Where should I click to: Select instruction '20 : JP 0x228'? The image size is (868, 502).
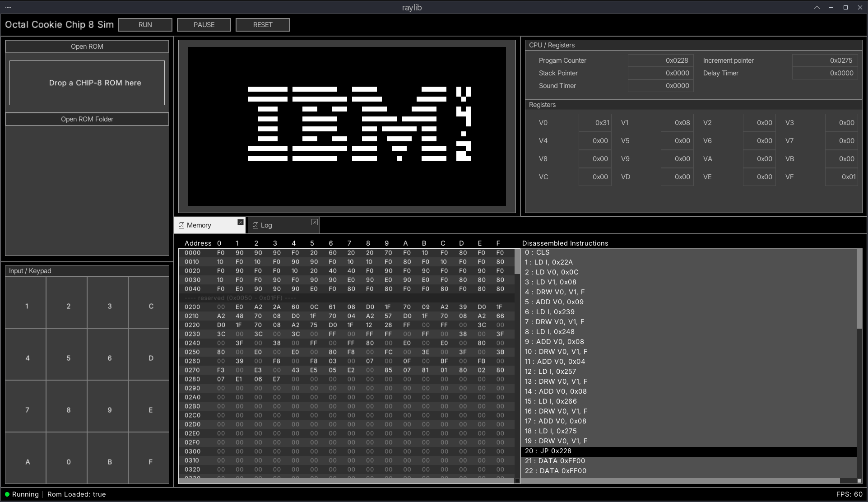689,451
